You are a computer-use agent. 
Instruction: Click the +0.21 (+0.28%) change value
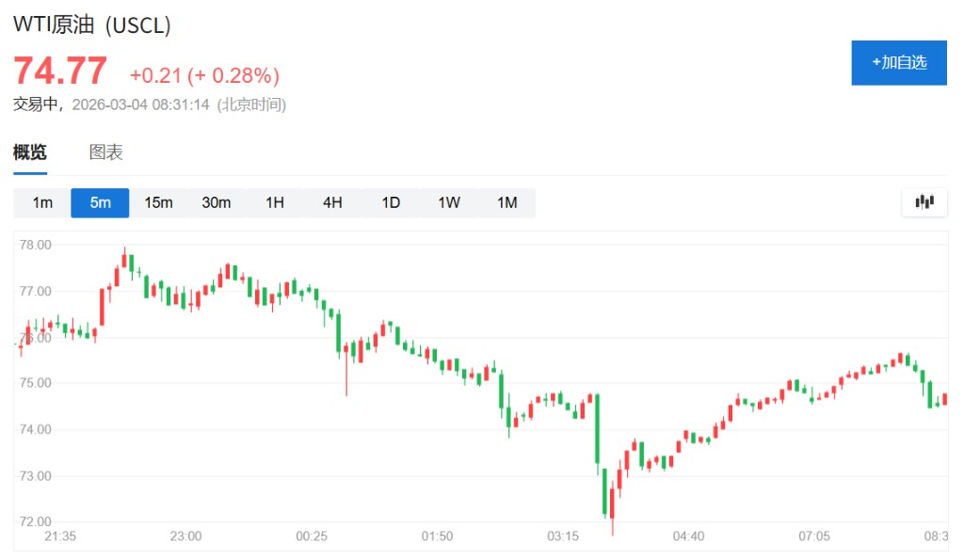click(204, 75)
